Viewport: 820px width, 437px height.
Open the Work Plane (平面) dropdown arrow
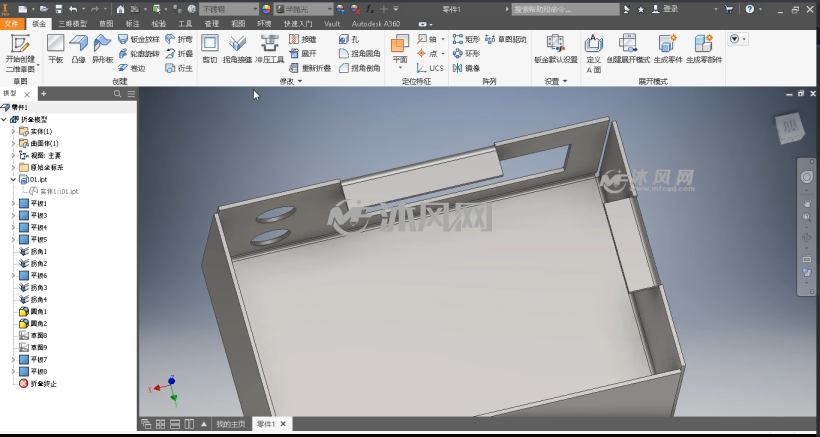pyautogui.click(x=400, y=67)
